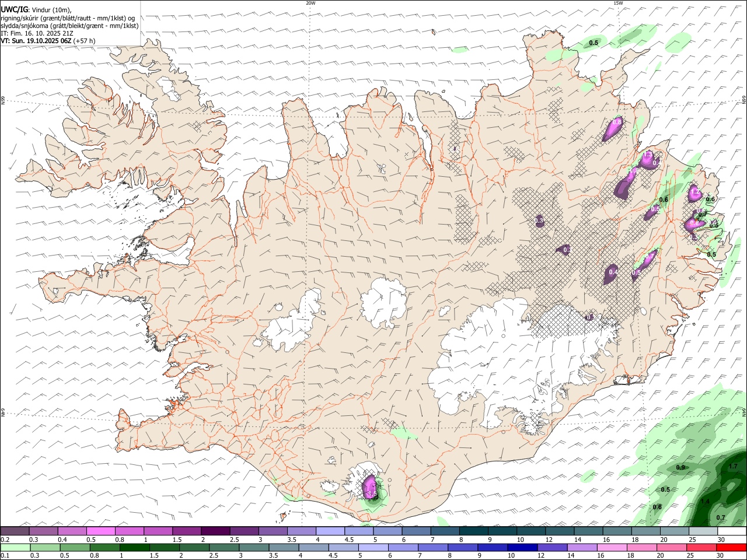Image resolution: width=747 pixels, height=560 pixels.
Task: Click the 1.4 precipitation value on the map
Action: click(x=705, y=501)
